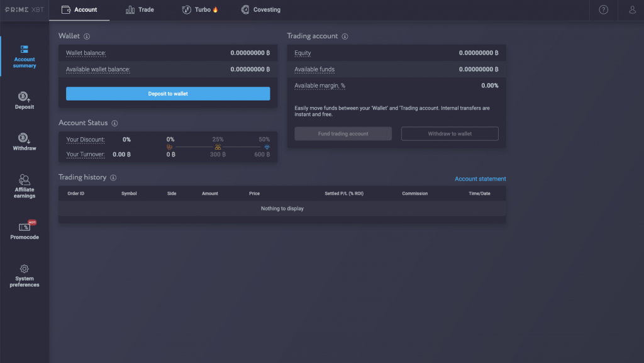Select Account summary in sidebar
This screenshot has width=644, height=363.
pyautogui.click(x=24, y=55)
